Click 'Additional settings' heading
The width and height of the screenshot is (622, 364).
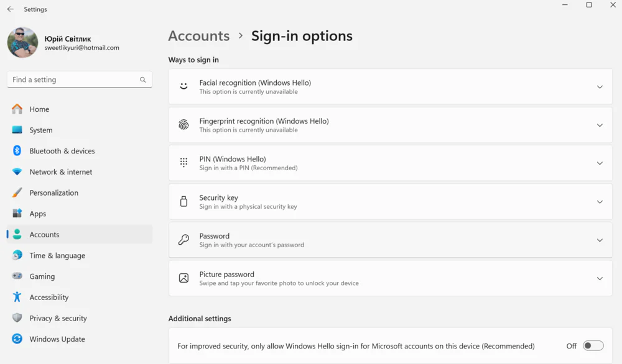click(200, 319)
